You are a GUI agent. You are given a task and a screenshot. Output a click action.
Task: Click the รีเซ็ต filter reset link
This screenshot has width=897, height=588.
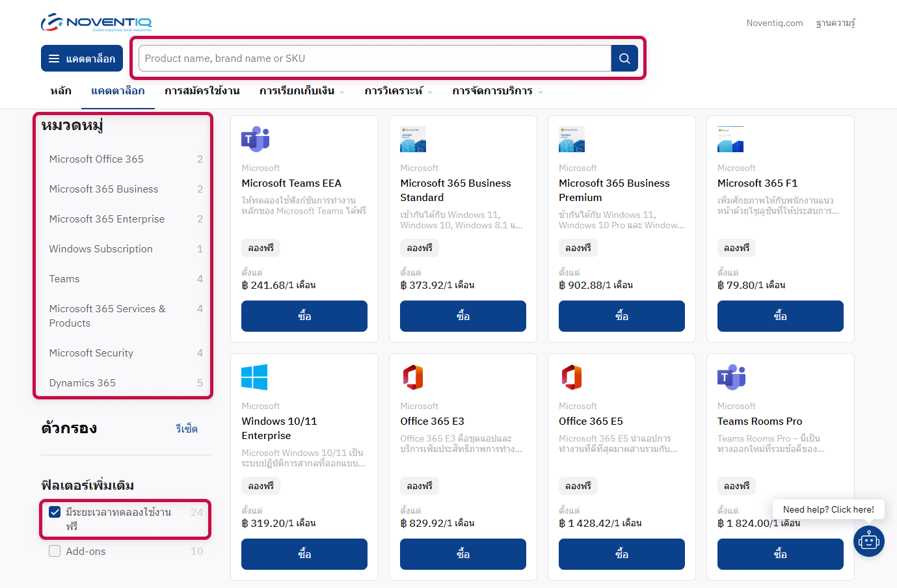pyautogui.click(x=187, y=429)
